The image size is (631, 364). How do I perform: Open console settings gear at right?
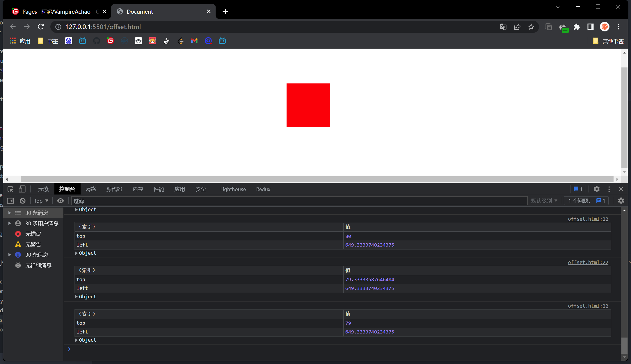621,201
